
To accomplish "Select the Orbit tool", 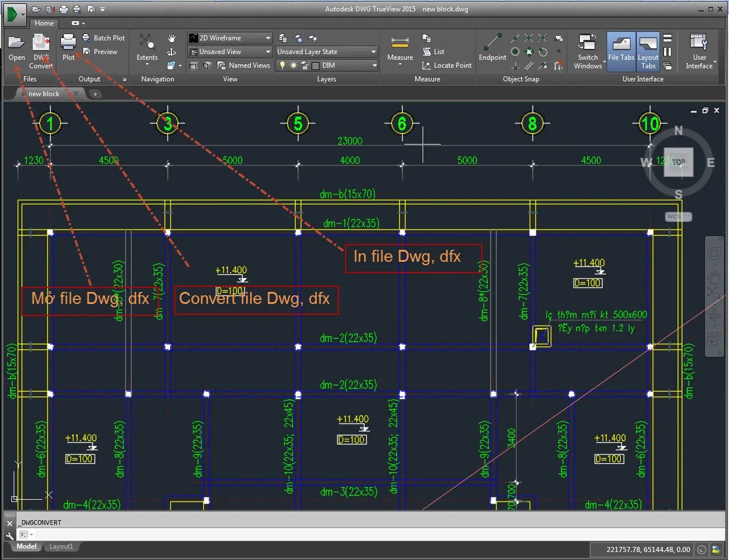I will 171,52.
